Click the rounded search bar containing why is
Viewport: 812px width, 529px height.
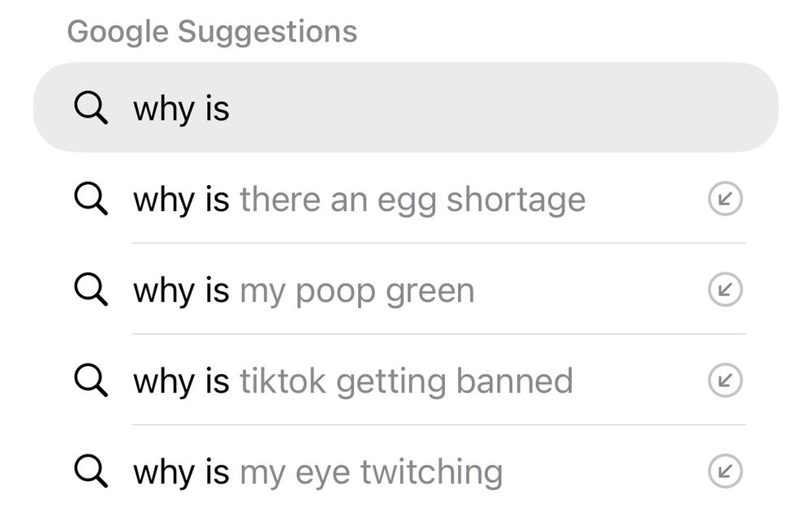pyautogui.click(x=406, y=106)
